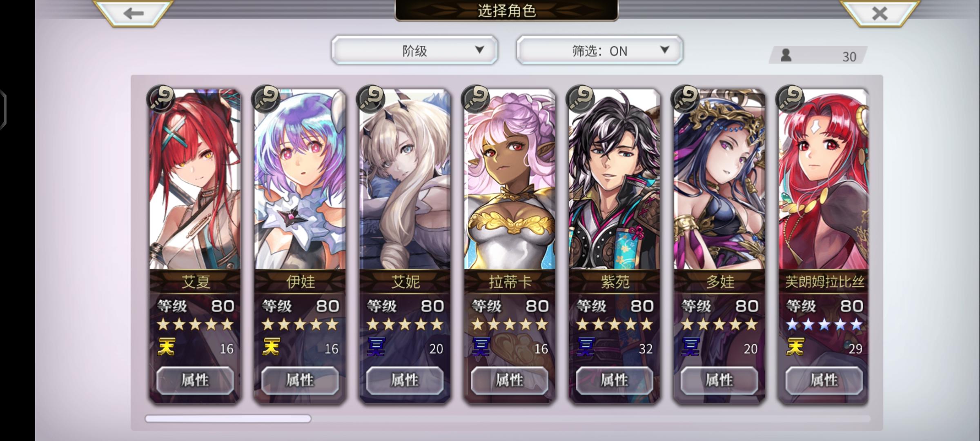View 属性 of 多娃

pyautogui.click(x=719, y=380)
